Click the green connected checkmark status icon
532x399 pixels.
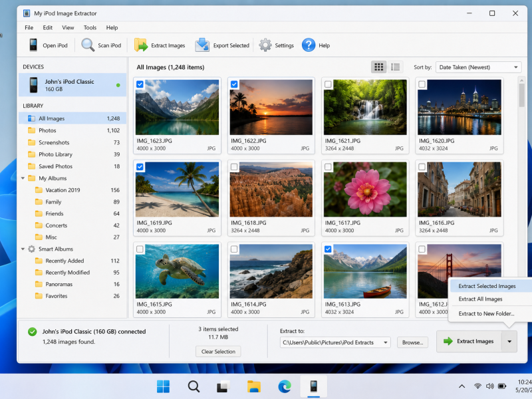pyautogui.click(x=33, y=331)
